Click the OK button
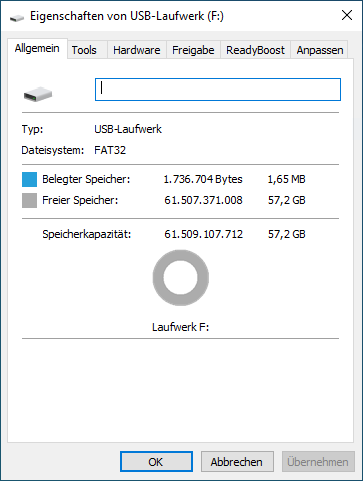Screen dimensions: 363x481 (x=156, y=462)
